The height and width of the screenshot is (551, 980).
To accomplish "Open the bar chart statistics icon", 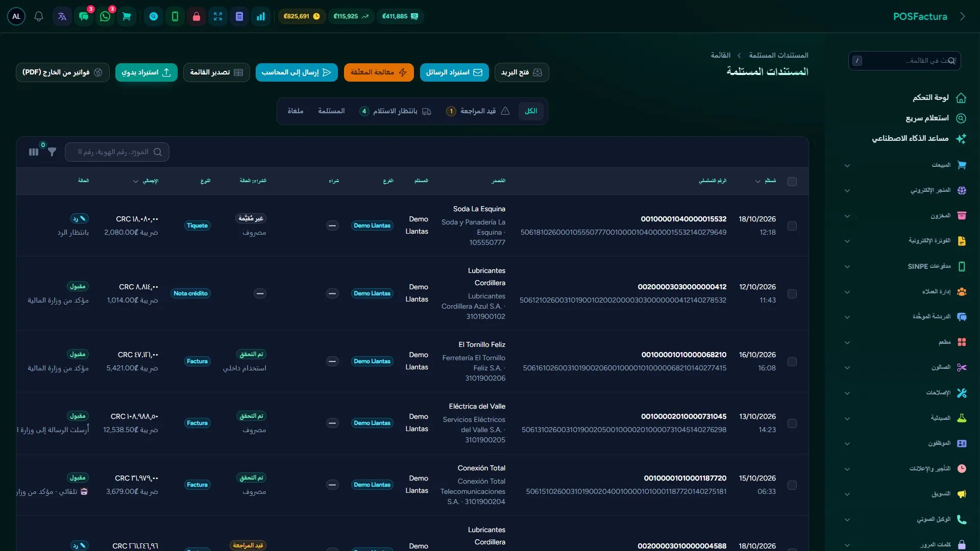I will pyautogui.click(x=261, y=16).
